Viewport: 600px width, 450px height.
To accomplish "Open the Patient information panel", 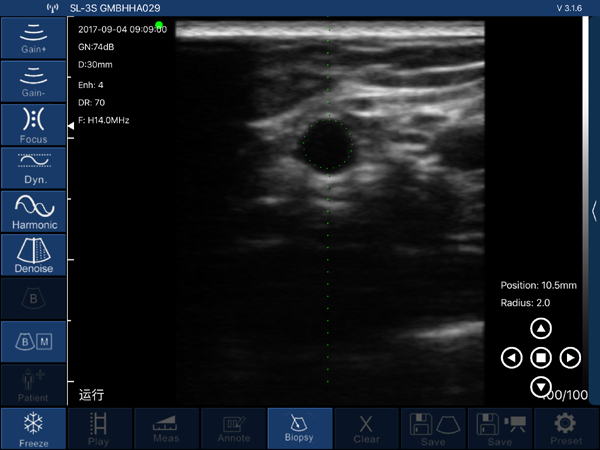I will (32, 385).
